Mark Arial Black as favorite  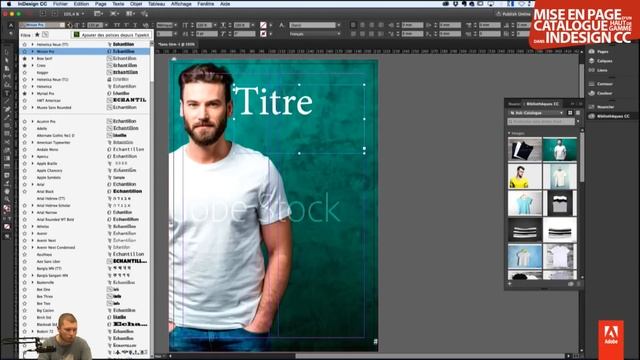[x=24, y=191]
